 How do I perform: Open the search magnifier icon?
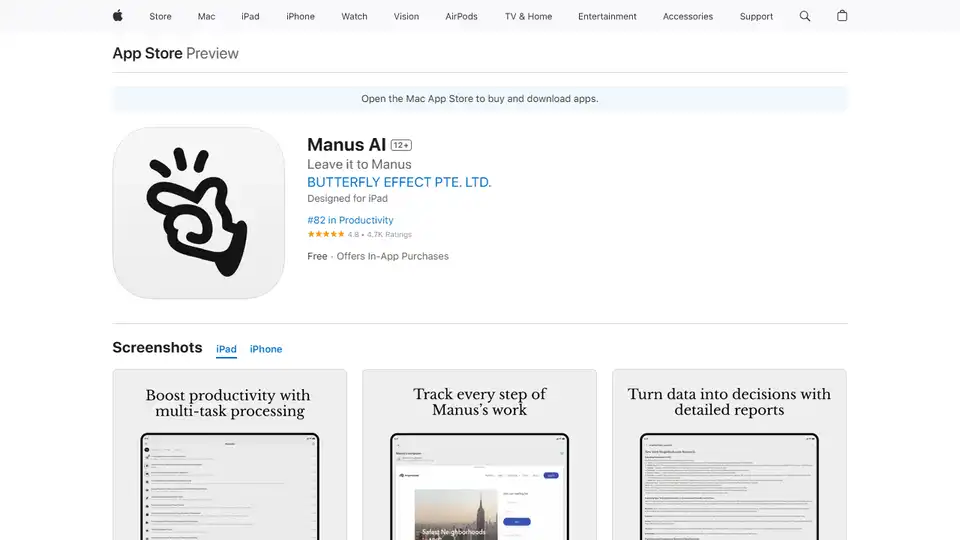tap(806, 16)
